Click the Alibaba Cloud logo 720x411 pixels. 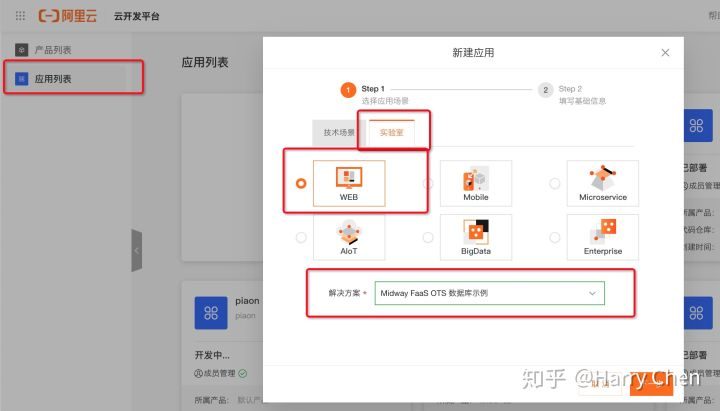coord(68,16)
